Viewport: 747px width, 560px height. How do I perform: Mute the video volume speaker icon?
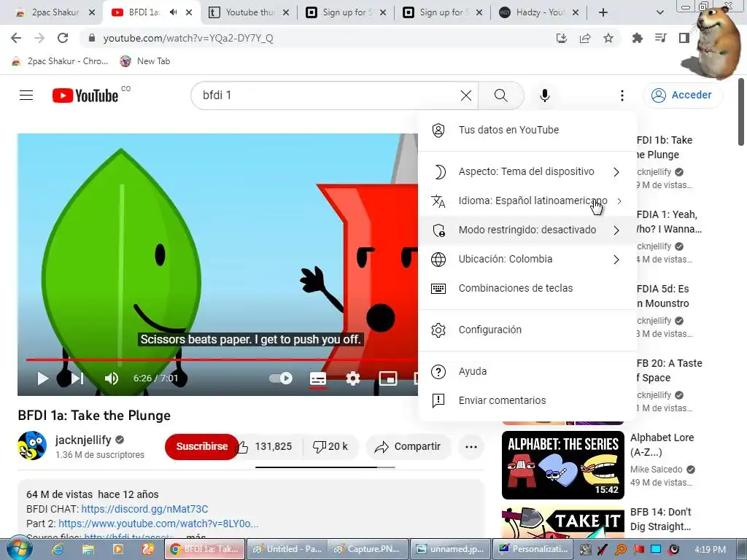point(112,378)
